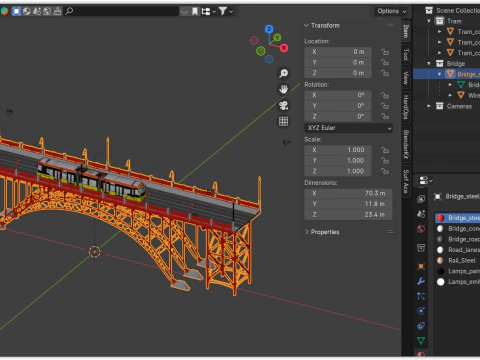The height and width of the screenshot is (360, 480).
Task: Open Object Constraints tab icon
Action: [x=421, y=326]
